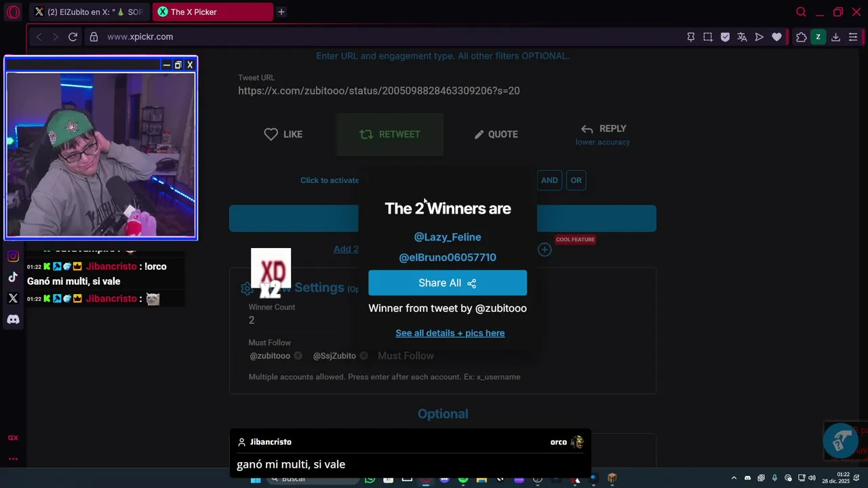This screenshot has width=868, height=488.
Task: Click the Click to activate link
Action: click(x=330, y=180)
